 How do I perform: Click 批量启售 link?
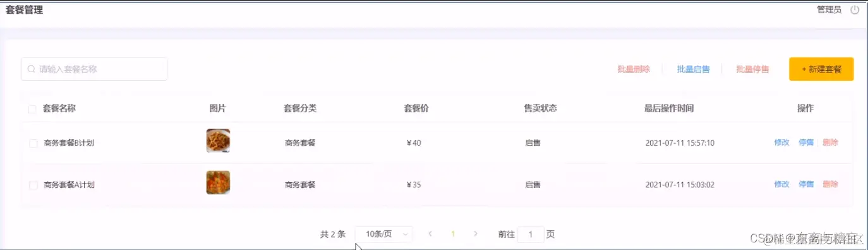point(693,69)
